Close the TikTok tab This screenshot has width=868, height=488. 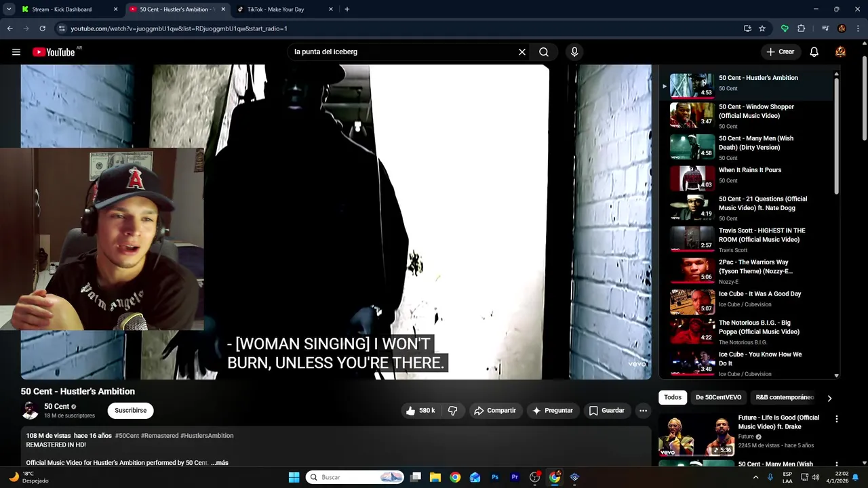(x=330, y=9)
